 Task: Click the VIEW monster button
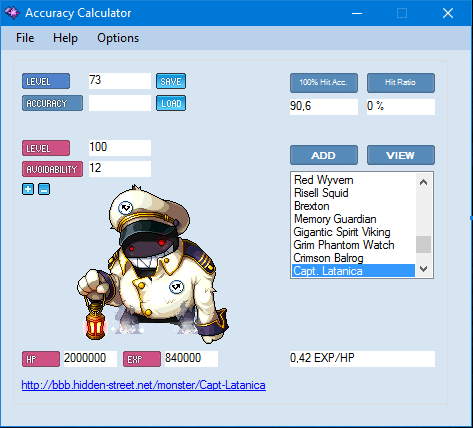tap(401, 155)
